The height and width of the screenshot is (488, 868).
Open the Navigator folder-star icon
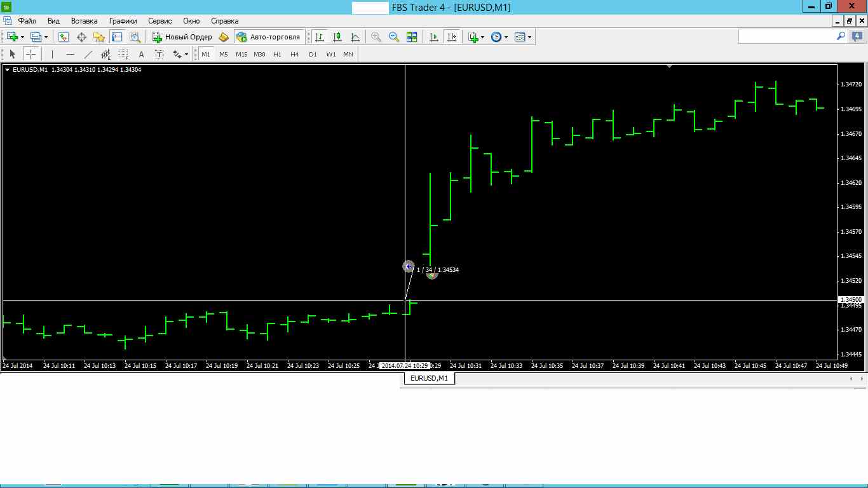(x=99, y=37)
